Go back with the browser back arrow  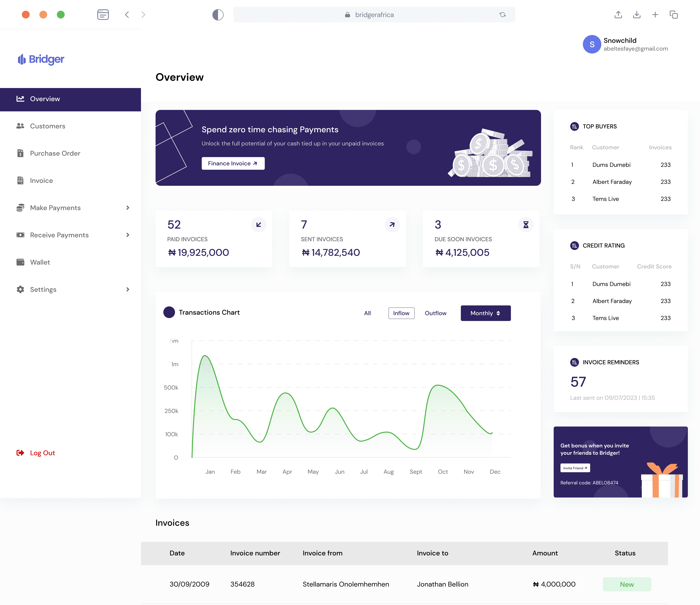coord(127,15)
